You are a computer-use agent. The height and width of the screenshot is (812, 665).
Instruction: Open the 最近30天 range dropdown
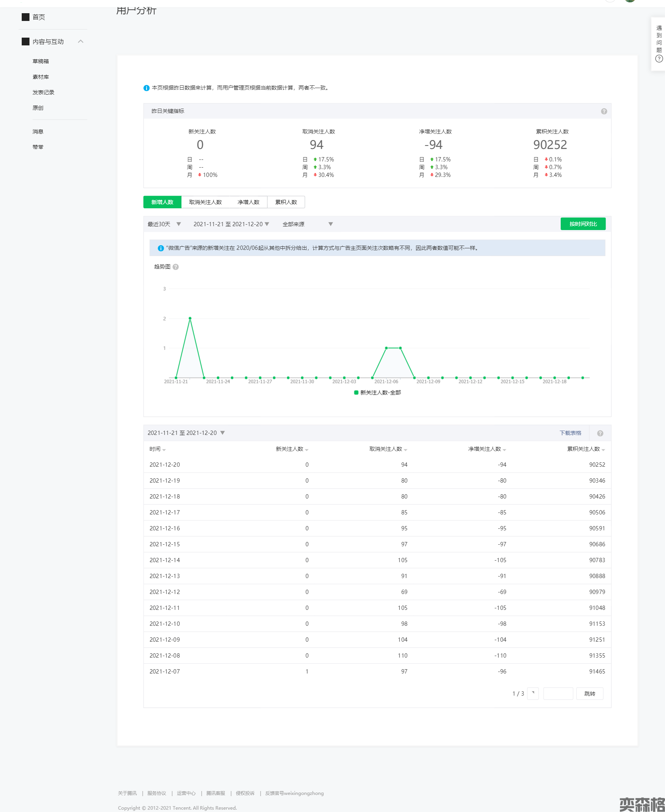(164, 224)
